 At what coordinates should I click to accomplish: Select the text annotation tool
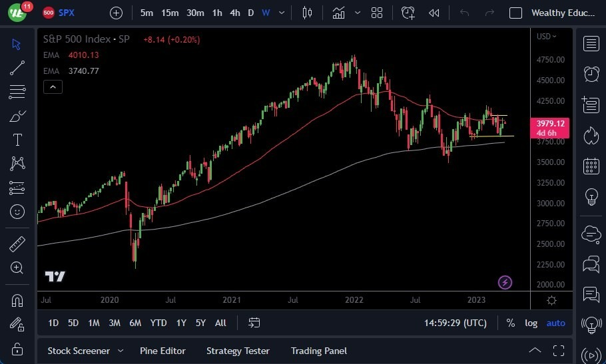17,140
